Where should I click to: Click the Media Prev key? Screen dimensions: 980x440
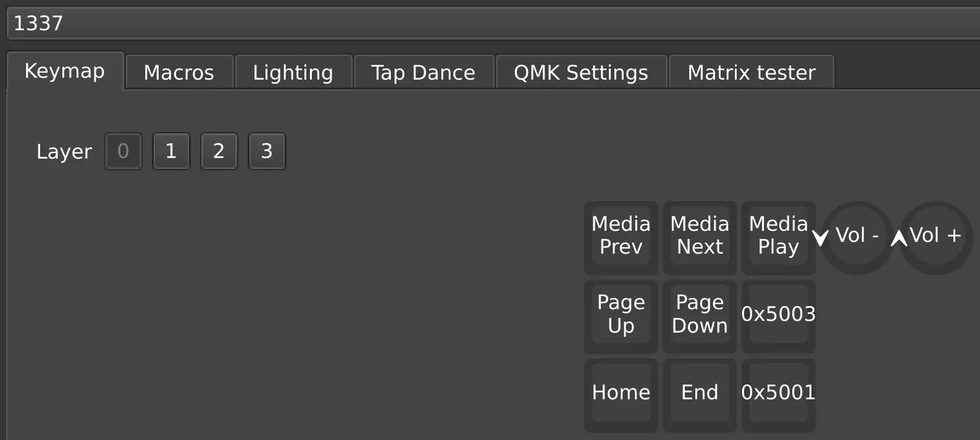tap(621, 237)
